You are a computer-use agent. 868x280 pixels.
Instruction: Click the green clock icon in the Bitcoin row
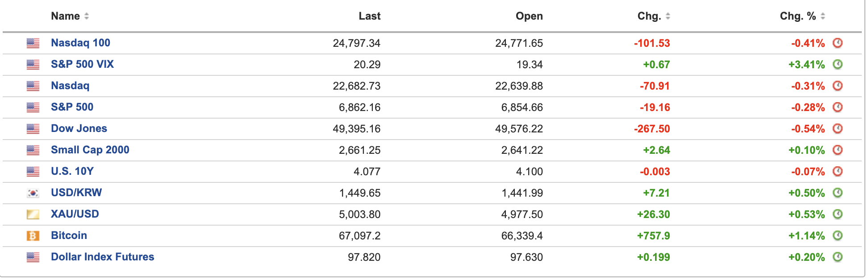[x=838, y=236]
